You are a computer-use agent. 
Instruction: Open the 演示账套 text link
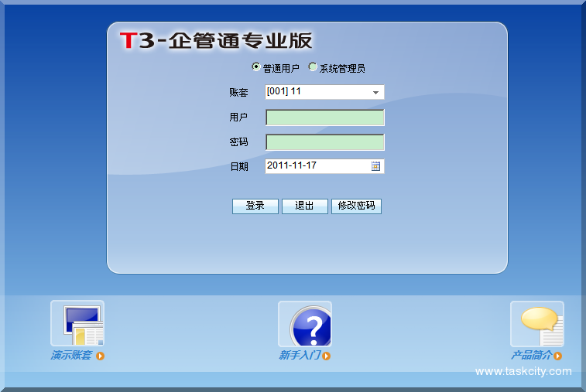[71, 356]
